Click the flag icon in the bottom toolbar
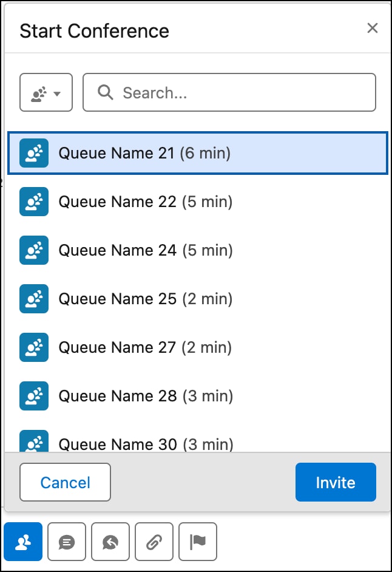This screenshot has height=572, width=392. click(x=197, y=541)
